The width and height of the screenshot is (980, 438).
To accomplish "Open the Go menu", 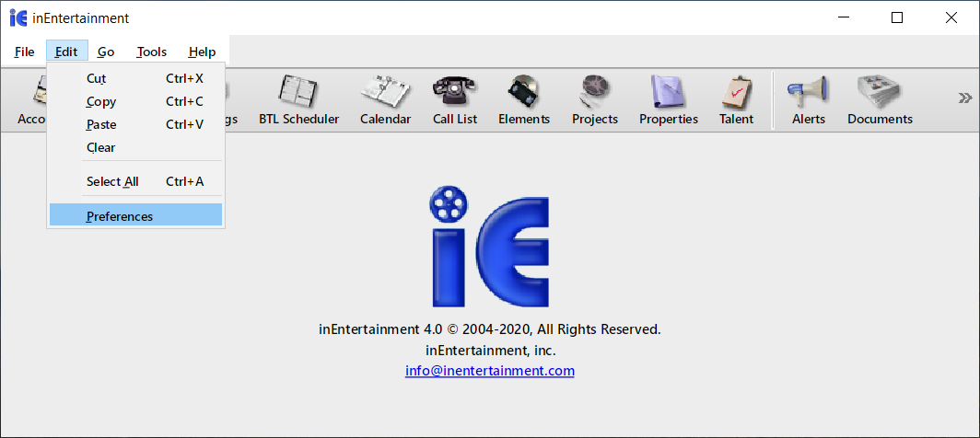I will [106, 52].
